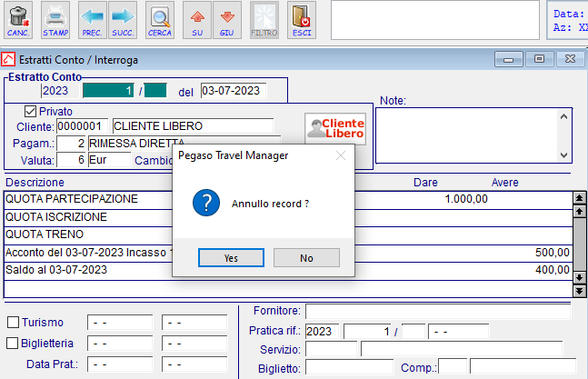Viewport: 588px width, 379px height.
Task: Click the Eur currency field
Action: tap(109, 160)
